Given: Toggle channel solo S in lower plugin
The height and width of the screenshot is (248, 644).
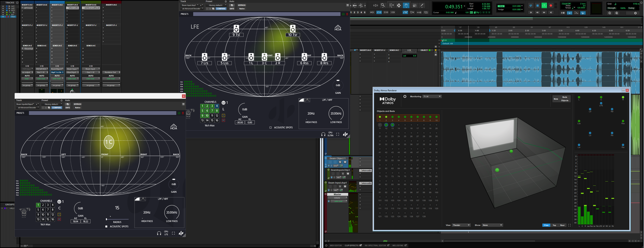Looking at the screenshot, I should pos(59,214).
